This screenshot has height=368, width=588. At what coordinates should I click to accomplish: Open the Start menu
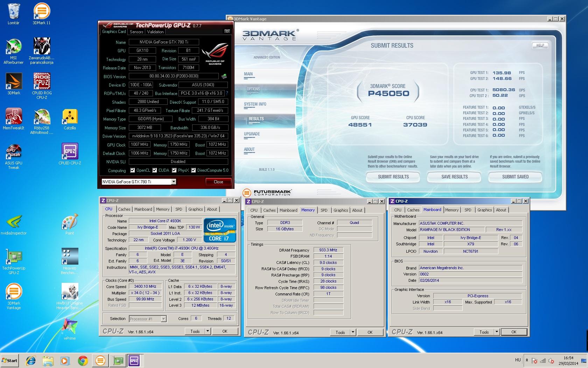coord(9,360)
